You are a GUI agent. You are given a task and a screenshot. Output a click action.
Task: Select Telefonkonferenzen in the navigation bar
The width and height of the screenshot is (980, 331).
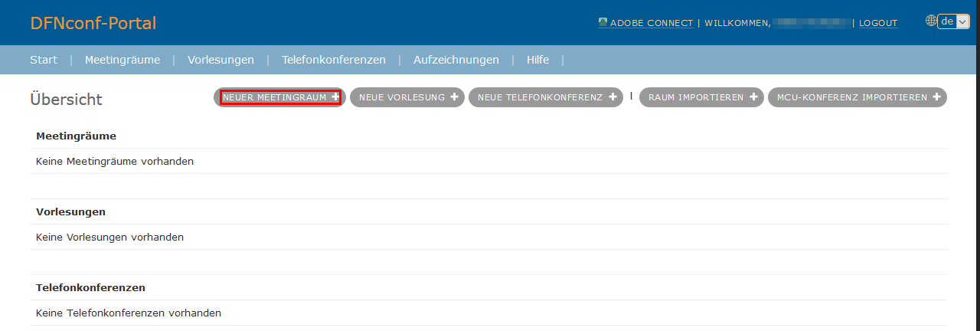pos(334,60)
